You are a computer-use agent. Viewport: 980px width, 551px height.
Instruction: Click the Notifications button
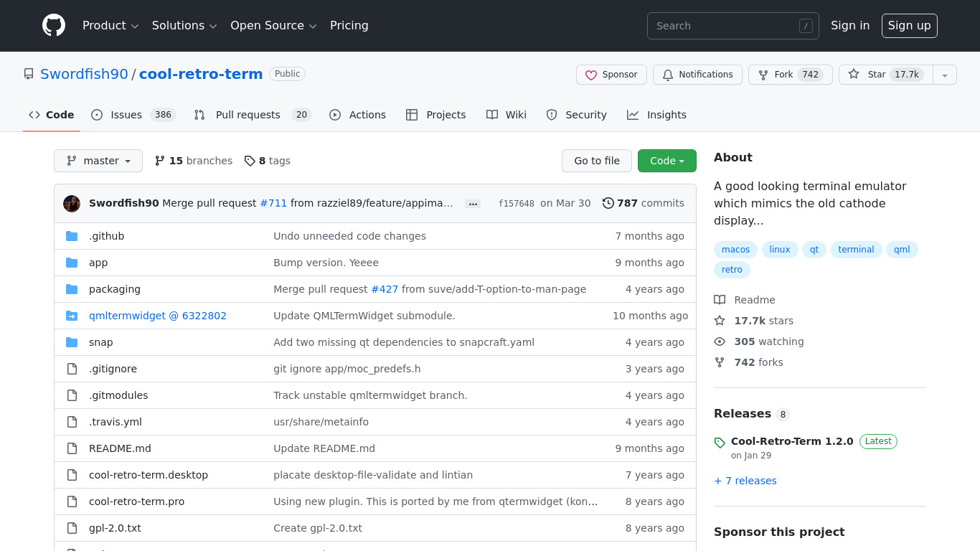[697, 75]
